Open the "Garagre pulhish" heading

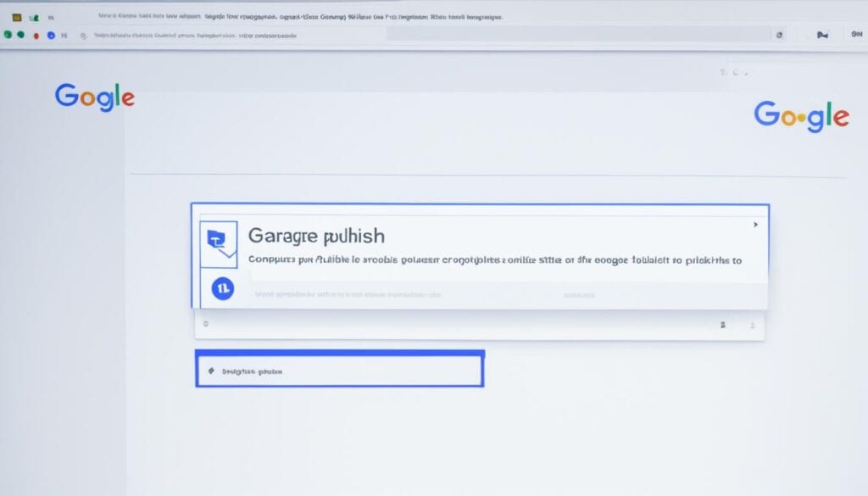[316, 236]
